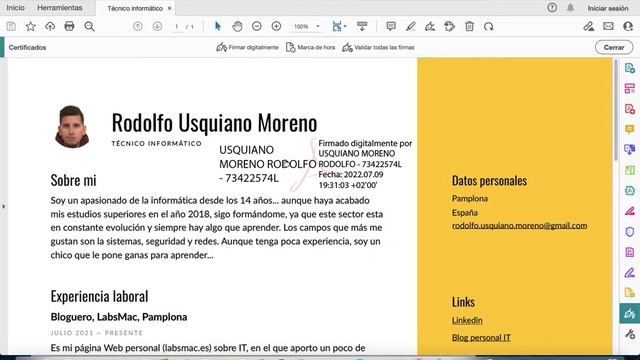
Task: Add a comment note
Action: pyautogui.click(x=391, y=27)
